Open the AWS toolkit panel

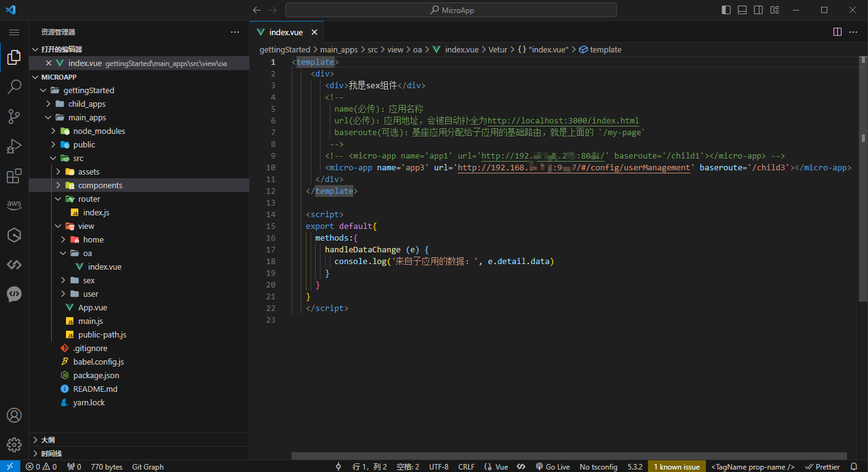(14, 205)
